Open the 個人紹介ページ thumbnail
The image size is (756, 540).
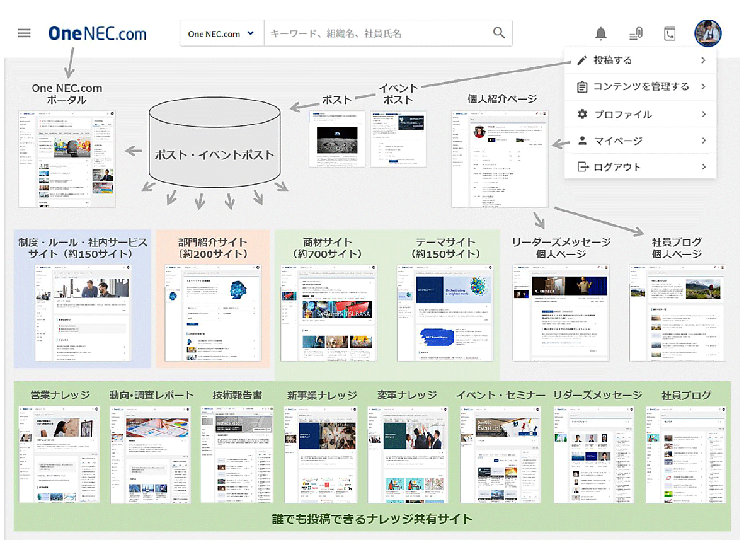(500, 159)
